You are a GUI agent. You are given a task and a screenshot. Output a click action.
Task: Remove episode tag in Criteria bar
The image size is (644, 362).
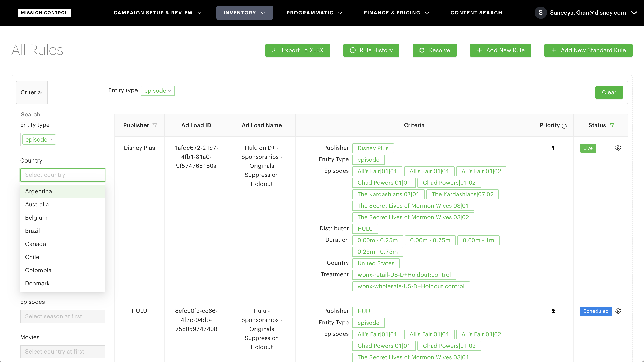click(x=170, y=91)
